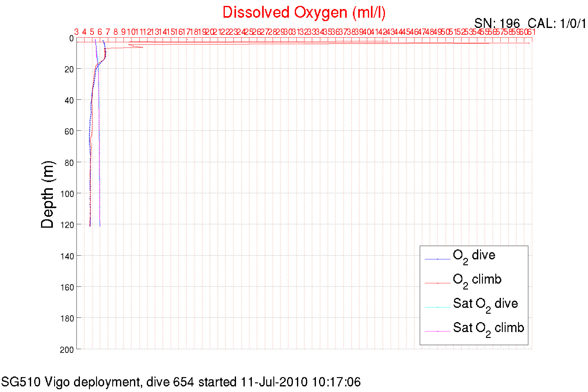This screenshot has height=392, width=588.
Task: Click the depth tick label 40
Action: (69, 101)
